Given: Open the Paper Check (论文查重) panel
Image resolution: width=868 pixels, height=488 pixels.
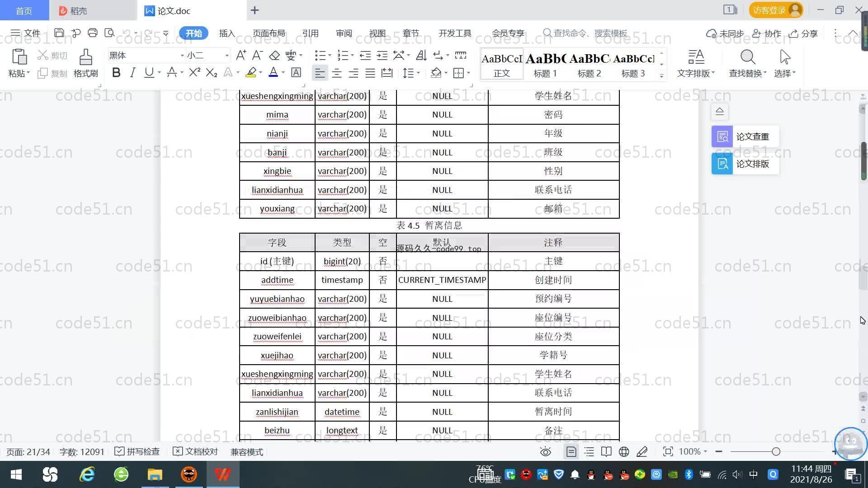Looking at the screenshot, I should point(745,136).
